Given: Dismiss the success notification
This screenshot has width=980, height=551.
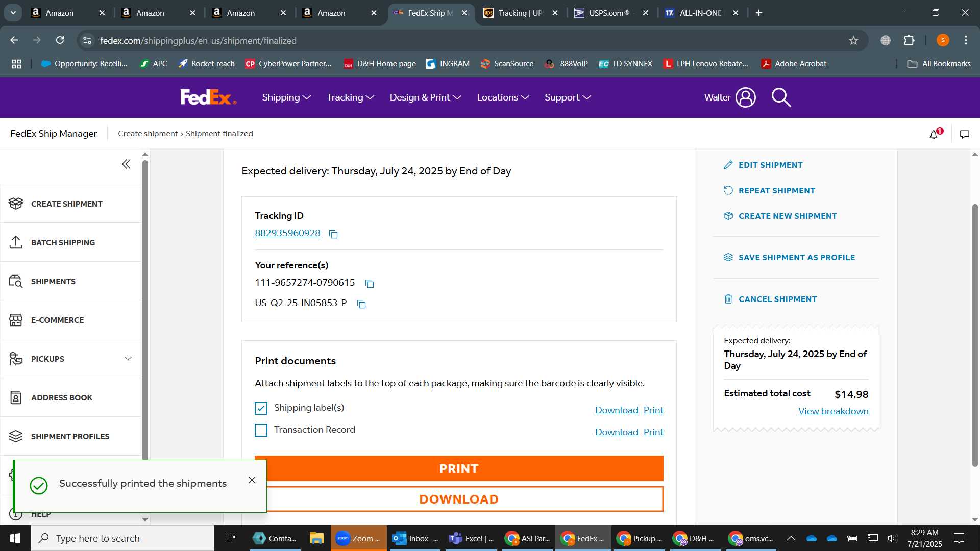Looking at the screenshot, I should coord(252,480).
